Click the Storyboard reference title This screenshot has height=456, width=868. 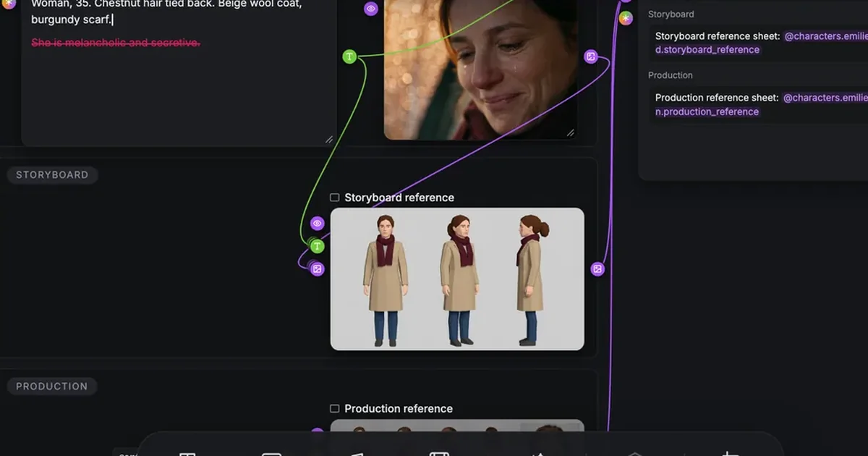(x=399, y=198)
